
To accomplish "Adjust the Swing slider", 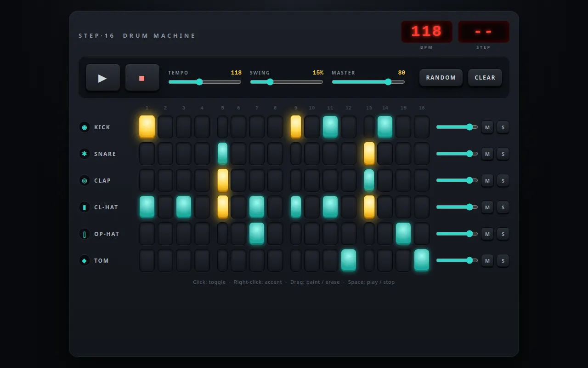I will coord(287,82).
